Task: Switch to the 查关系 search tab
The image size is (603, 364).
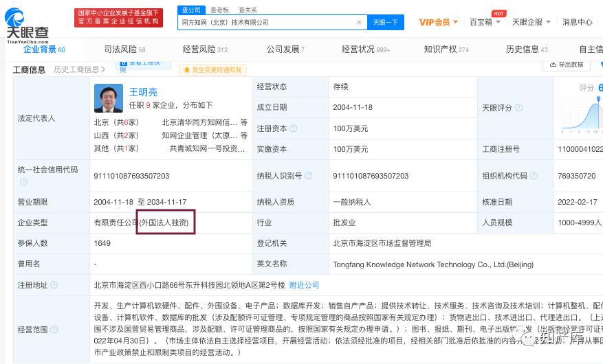Action: pyautogui.click(x=248, y=10)
